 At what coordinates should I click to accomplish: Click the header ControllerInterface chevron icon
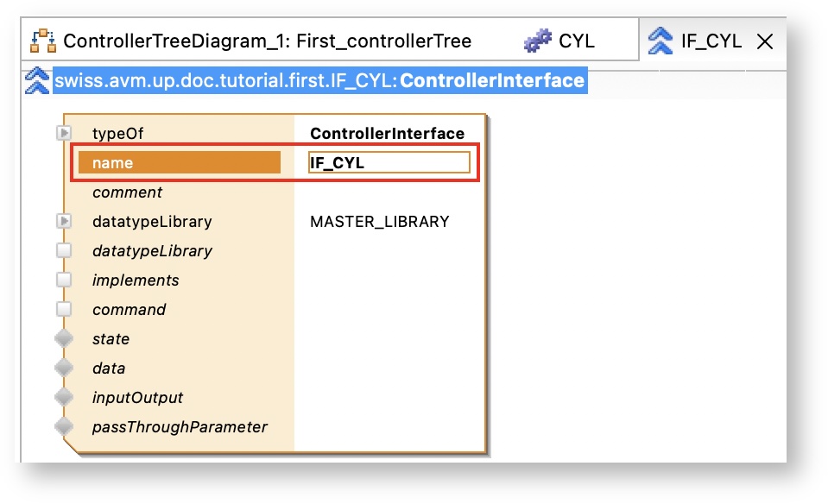click(x=37, y=81)
